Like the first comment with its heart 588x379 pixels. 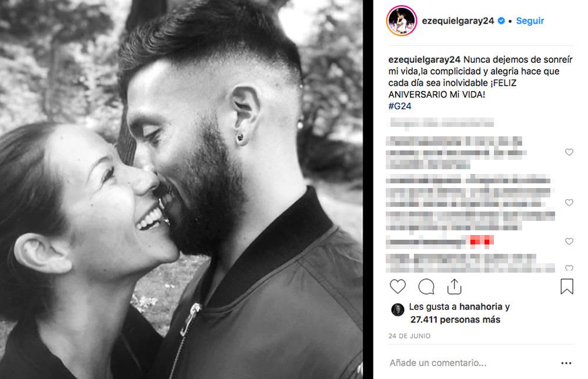tap(569, 152)
